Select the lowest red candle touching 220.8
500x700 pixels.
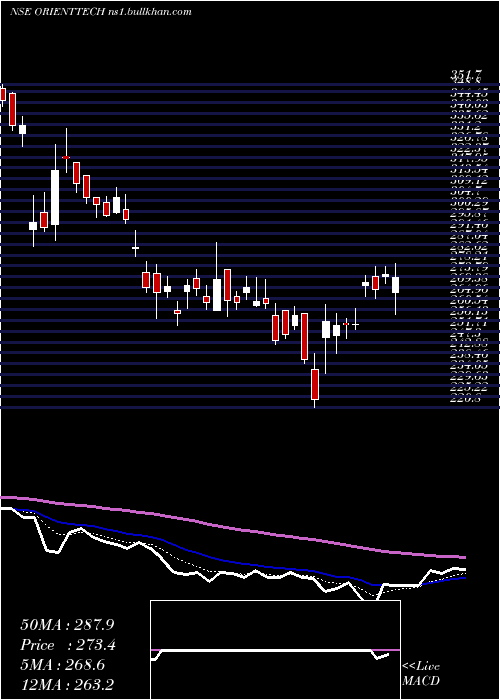(x=315, y=384)
